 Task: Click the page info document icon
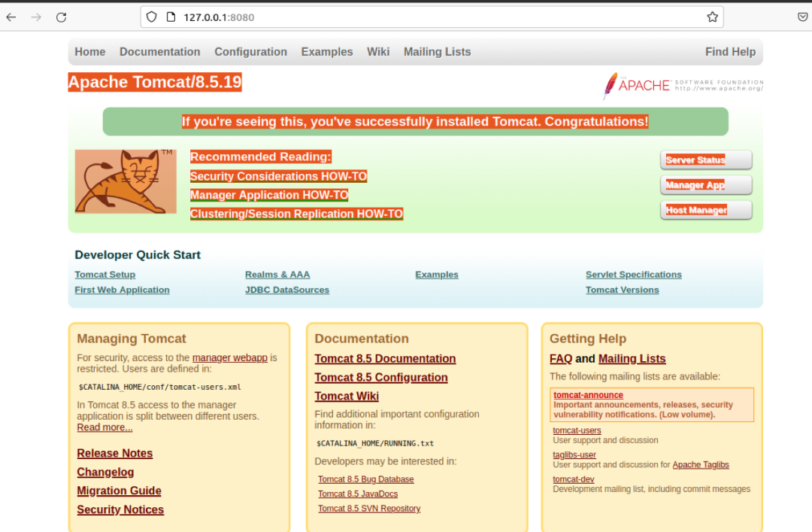click(x=171, y=17)
